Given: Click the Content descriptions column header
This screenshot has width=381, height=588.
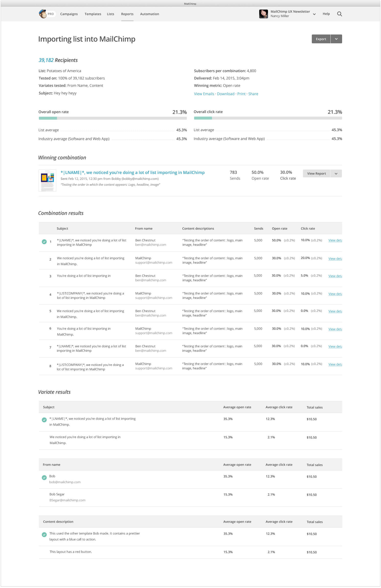Looking at the screenshot, I should click(198, 229).
